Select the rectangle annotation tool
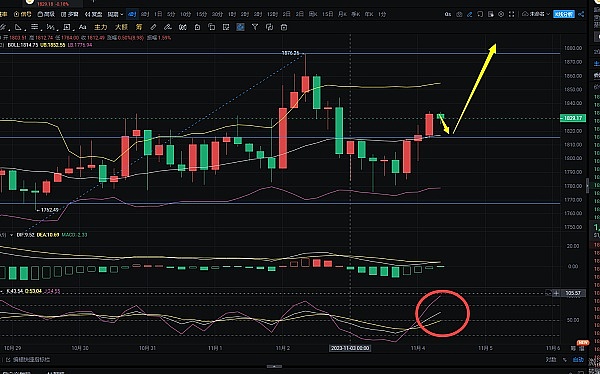This screenshot has height=374, width=600. (67, 27)
